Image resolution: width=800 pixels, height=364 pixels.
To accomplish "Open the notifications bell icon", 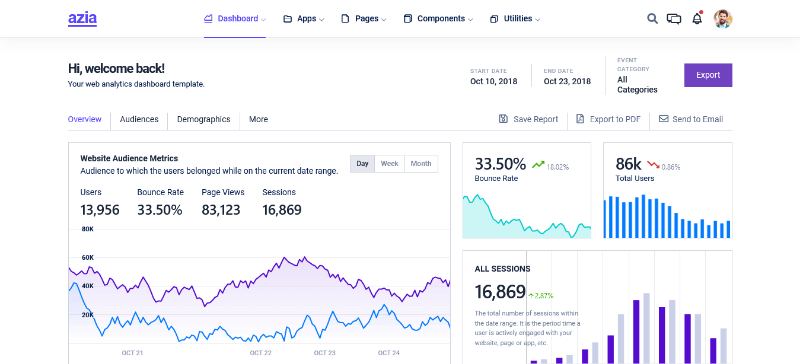I will 697,19.
